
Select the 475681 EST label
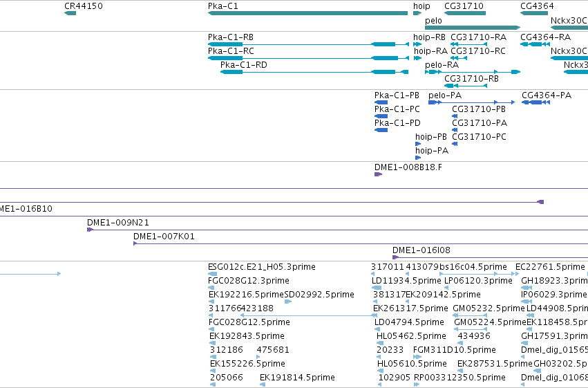[x=273, y=350]
